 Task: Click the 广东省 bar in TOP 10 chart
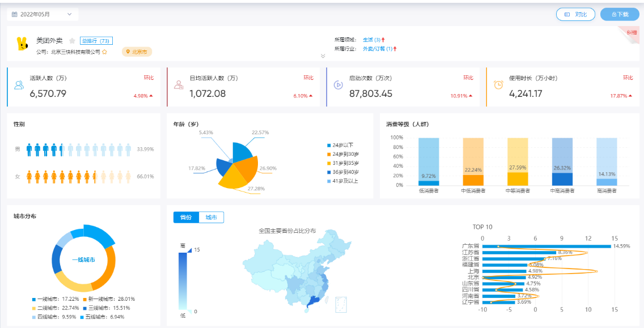(546, 246)
